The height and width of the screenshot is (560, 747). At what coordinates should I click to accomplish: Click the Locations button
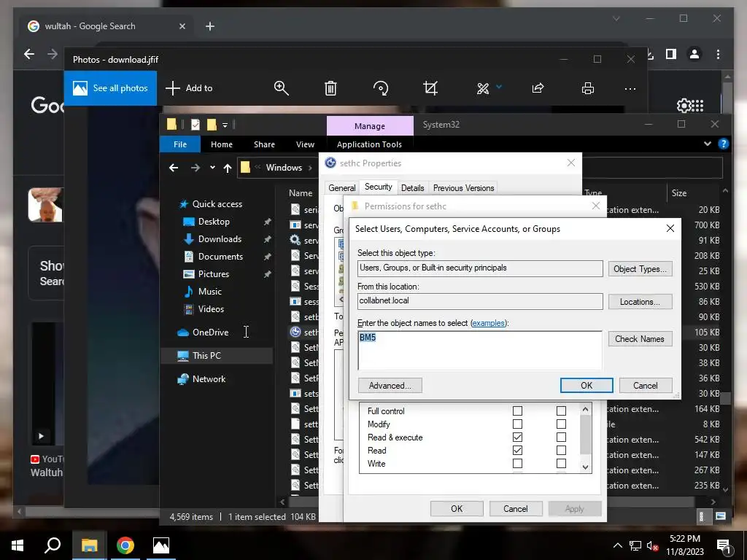(640, 301)
